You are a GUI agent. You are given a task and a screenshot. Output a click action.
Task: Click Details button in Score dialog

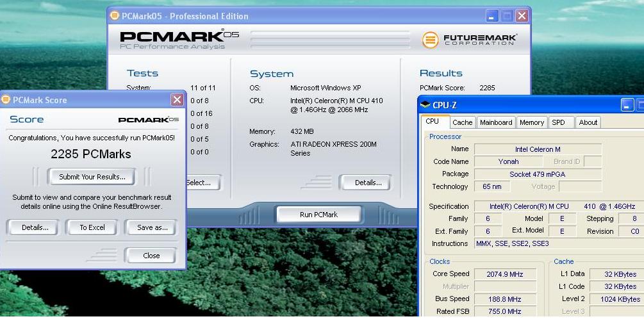pos(33,227)
